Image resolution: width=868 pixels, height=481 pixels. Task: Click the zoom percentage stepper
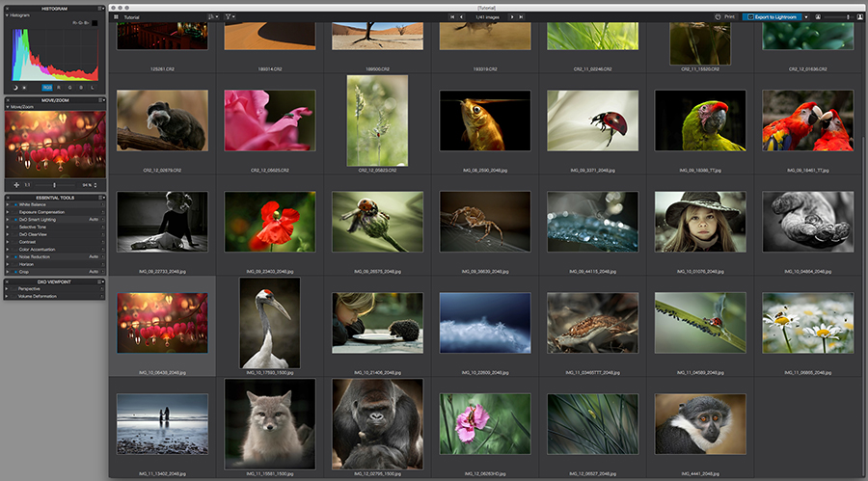coord(95,185)
